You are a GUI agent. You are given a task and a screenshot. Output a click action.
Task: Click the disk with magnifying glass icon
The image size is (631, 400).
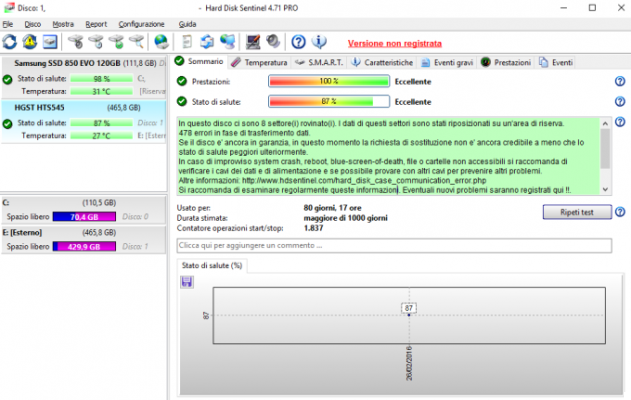[137, 42]
